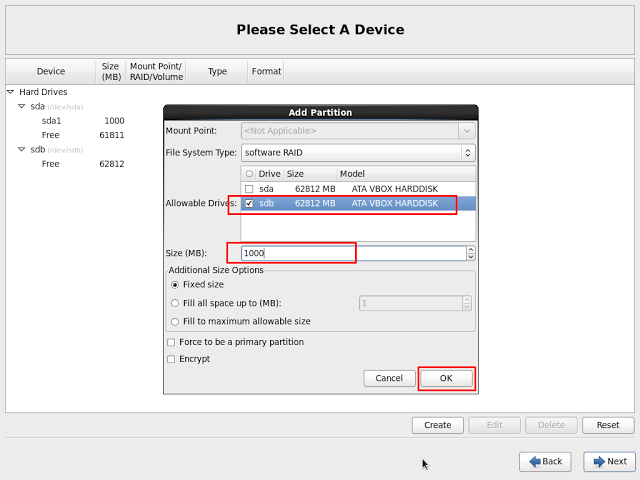Click the Reset button
This screenshot has width=640, height=480.
[x=607, y=425]
